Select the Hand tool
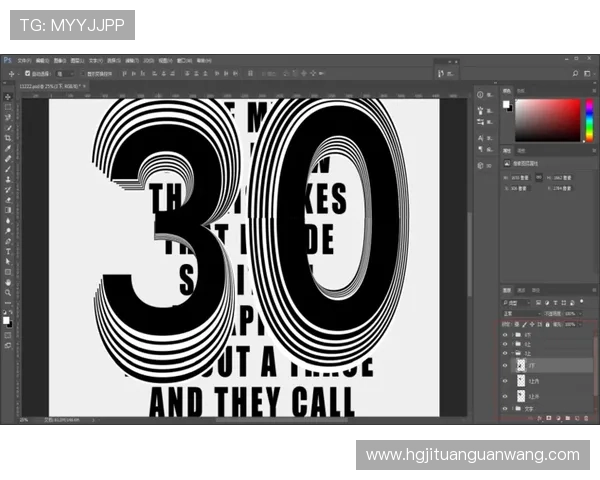This screenshot has width=600, height=480. pos(8,283)
